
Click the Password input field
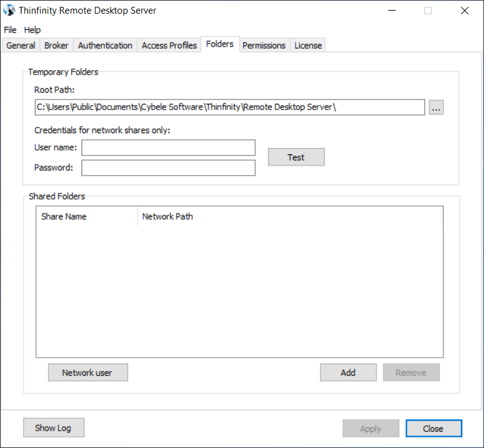[x=168, y=167]
